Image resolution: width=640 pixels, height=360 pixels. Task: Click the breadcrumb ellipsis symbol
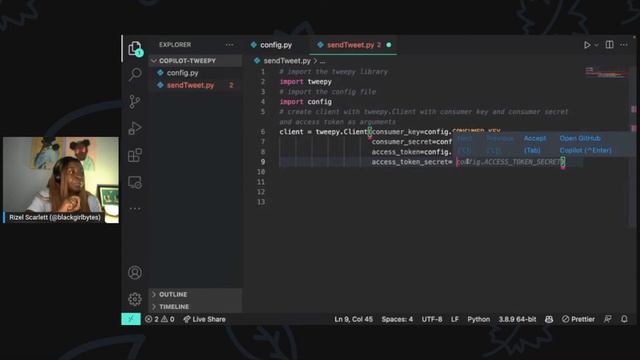coord(322,61)
